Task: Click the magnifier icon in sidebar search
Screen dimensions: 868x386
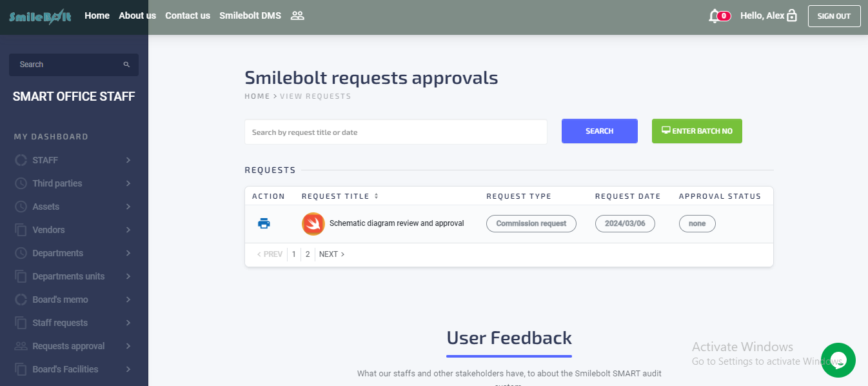Action: (126, 65)
